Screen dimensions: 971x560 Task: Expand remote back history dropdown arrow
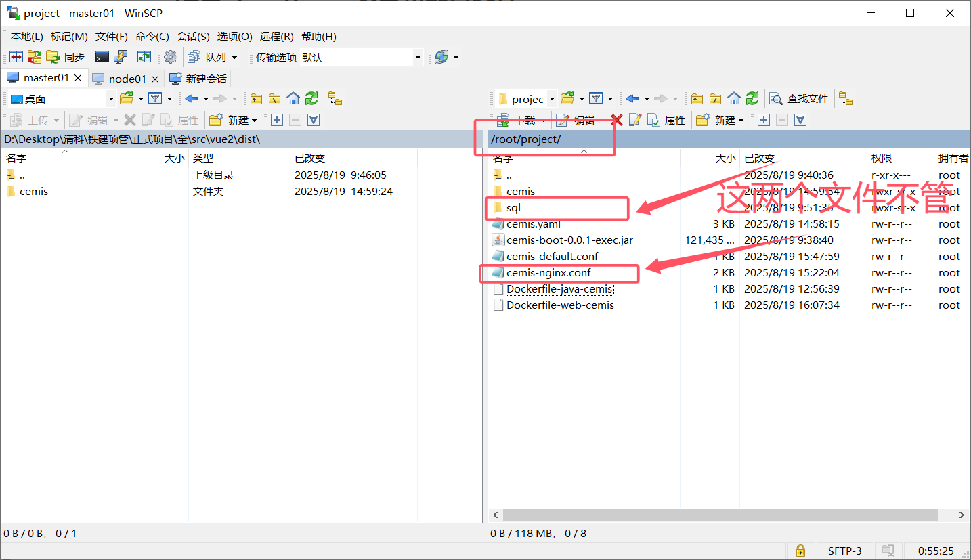647,99
